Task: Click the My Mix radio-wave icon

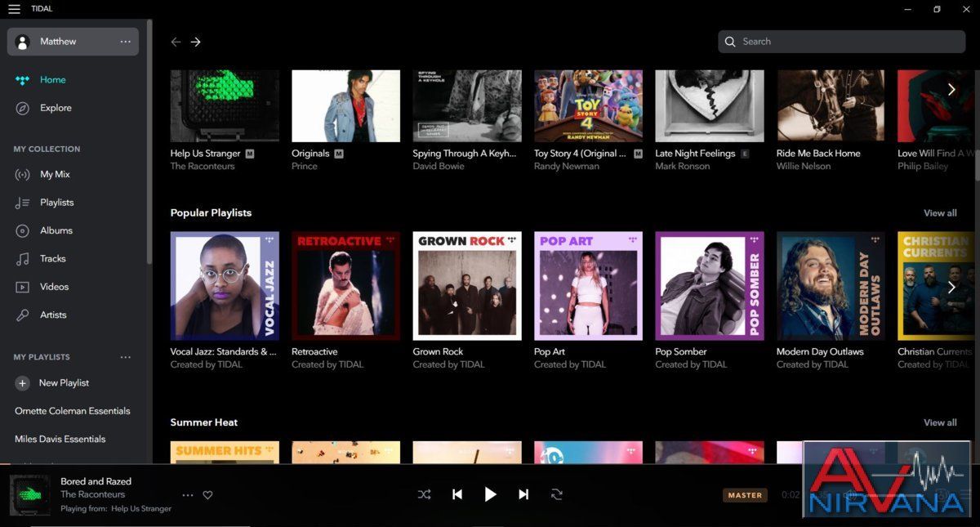Action: point(23,175)
